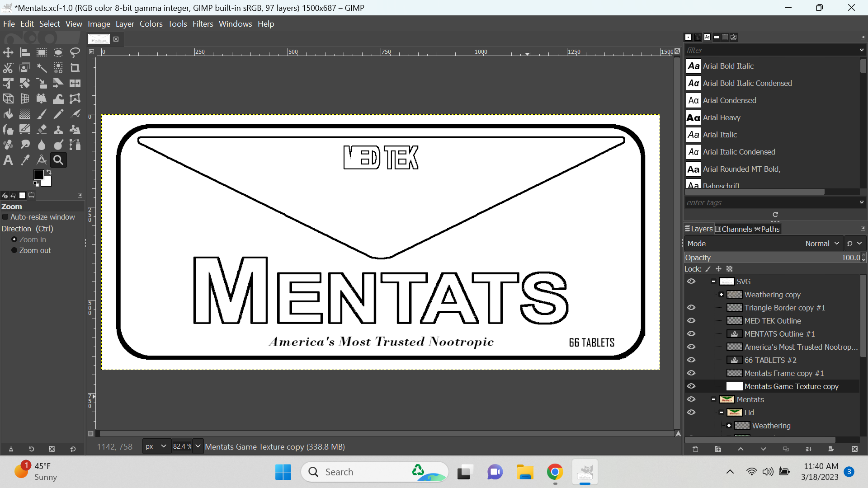Swap foreground and background colors
The width and height of the screenshot is (868, 488).
coord(49,172)
